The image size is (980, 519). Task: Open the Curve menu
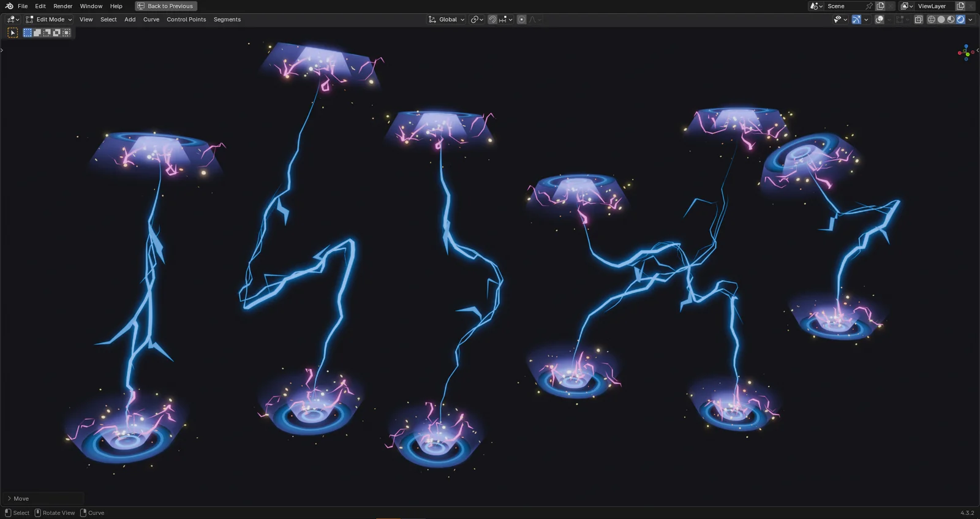coord(151,20)
